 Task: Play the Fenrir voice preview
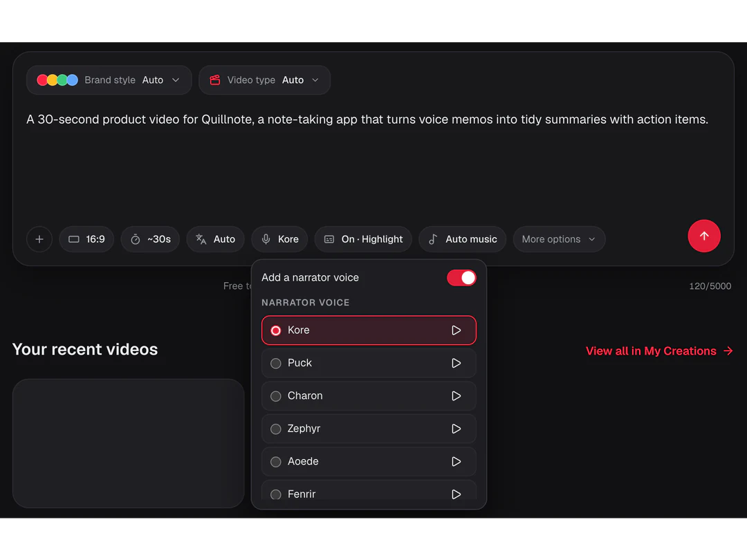click(456, 494)
